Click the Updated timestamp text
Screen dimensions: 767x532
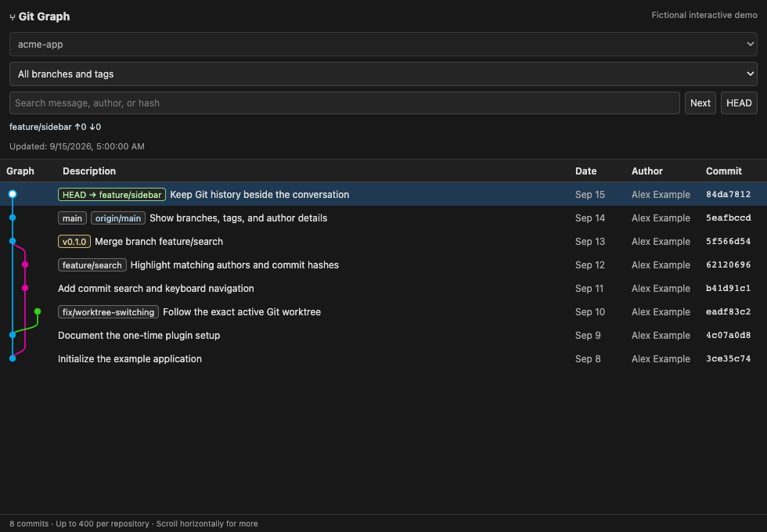click(77, 147)
